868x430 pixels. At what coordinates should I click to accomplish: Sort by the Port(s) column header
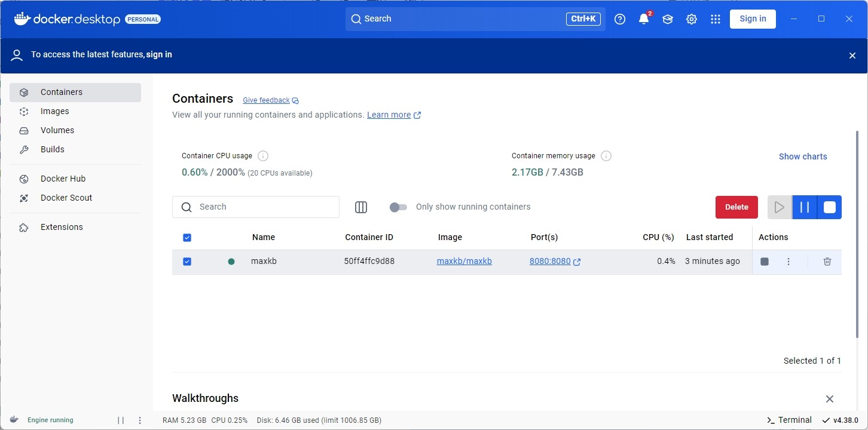[x=544, y=237]
